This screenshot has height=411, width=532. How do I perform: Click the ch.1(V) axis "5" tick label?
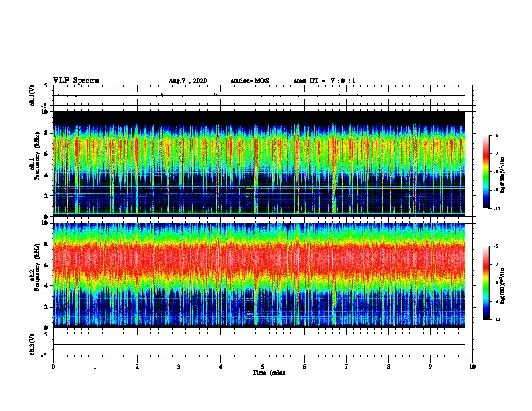[47, 85]
